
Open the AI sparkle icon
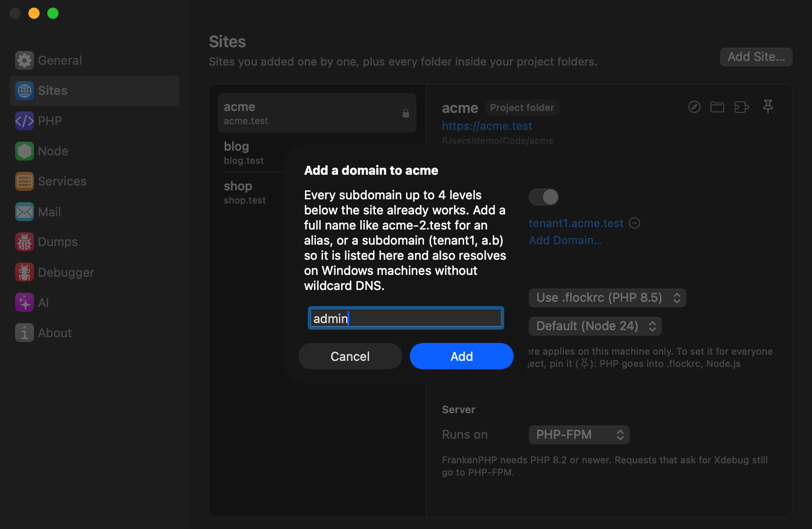[25, 302]
